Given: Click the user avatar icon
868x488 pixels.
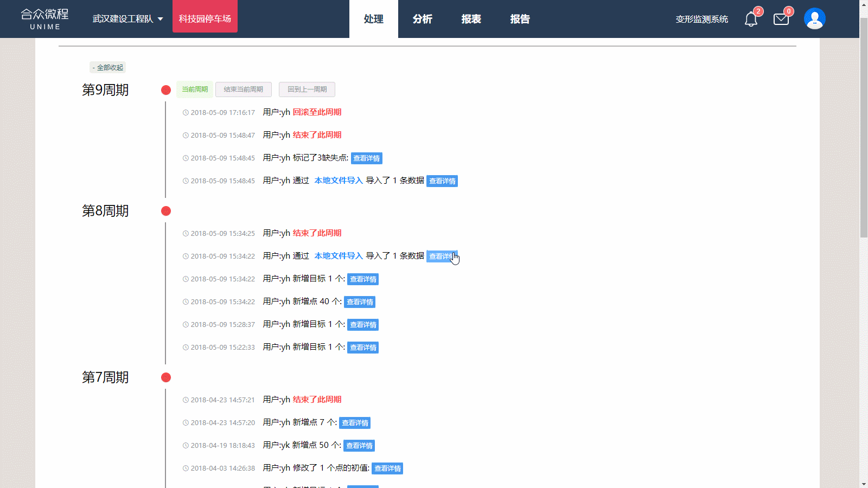Looking at the screenshot, I should [x=814, y=19].
